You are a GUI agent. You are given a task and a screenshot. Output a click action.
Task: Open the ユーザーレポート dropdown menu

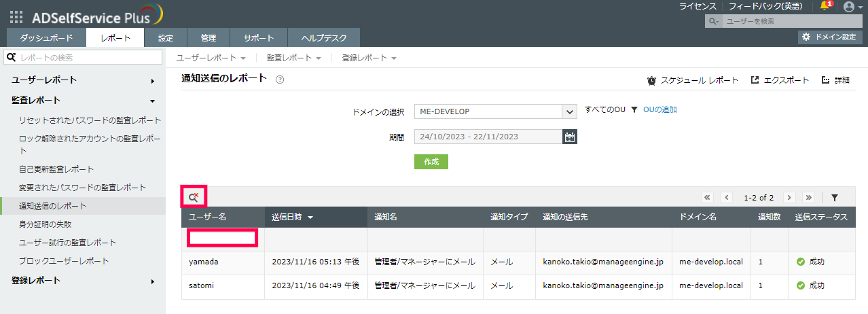click(x=211, y=58)
